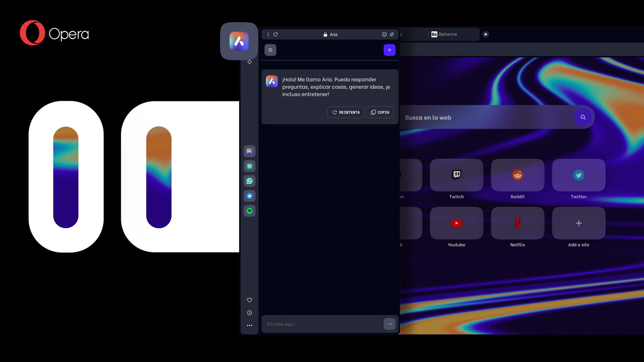Open history clock icon in sidebar

tap(249, 313)
